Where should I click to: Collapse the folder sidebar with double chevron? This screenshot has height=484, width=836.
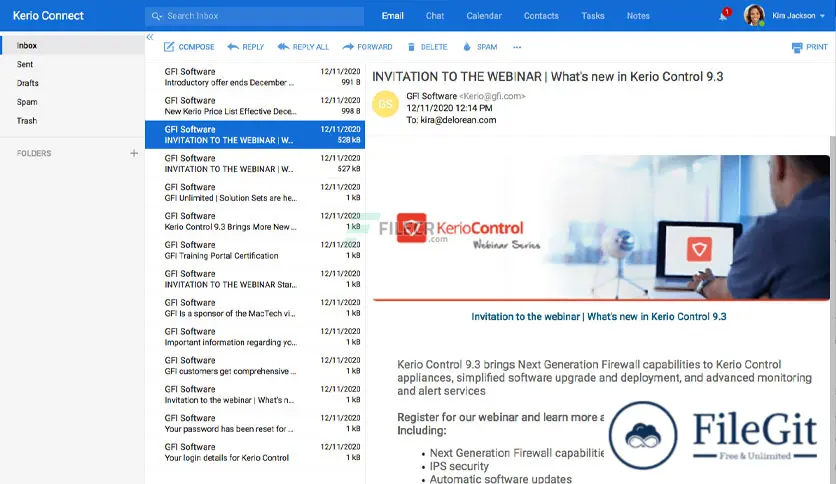(x=150, y=37)
